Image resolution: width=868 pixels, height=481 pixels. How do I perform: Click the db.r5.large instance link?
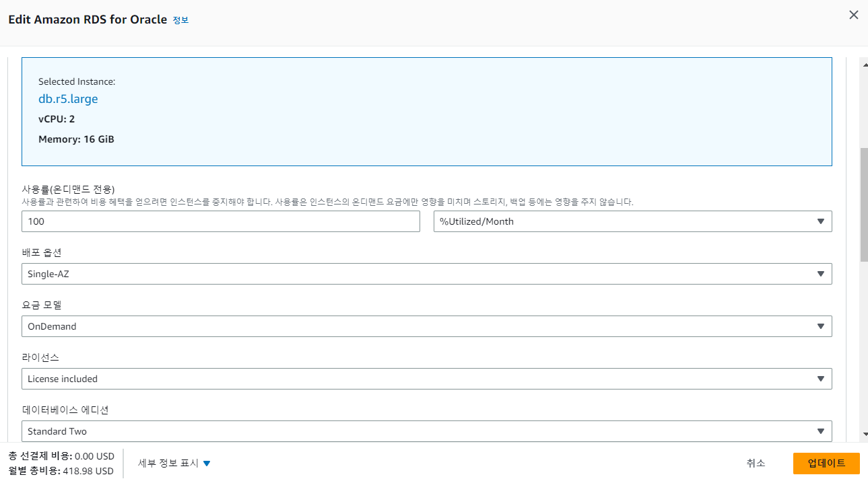point(68,99)
